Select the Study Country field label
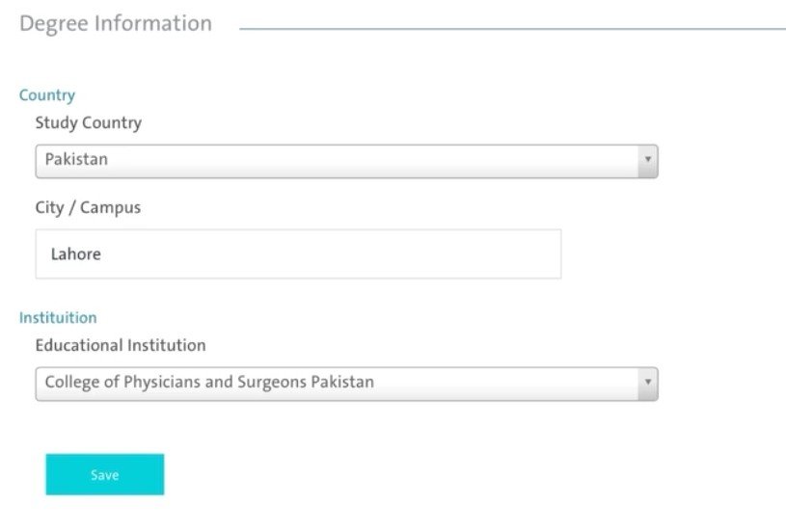This screenshot has width=786, height=532. click(x=88, y=123)
